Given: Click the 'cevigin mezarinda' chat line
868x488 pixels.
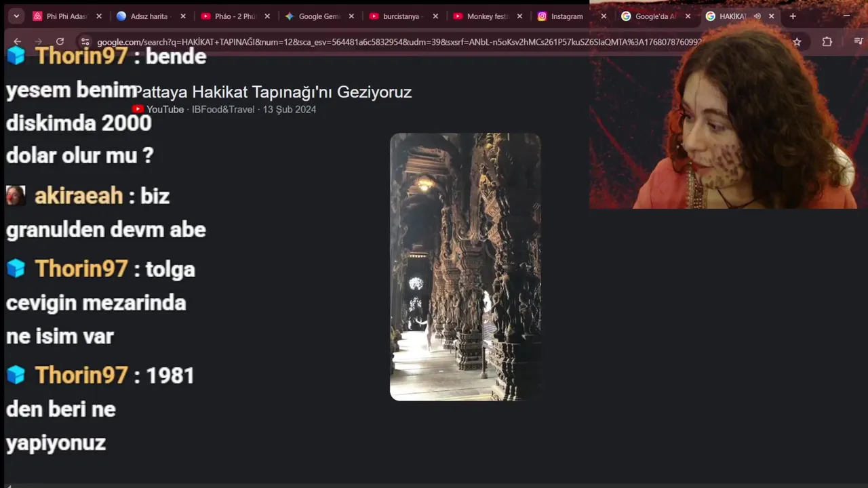Looking at the screenshot, I should [x=96, y=303].
